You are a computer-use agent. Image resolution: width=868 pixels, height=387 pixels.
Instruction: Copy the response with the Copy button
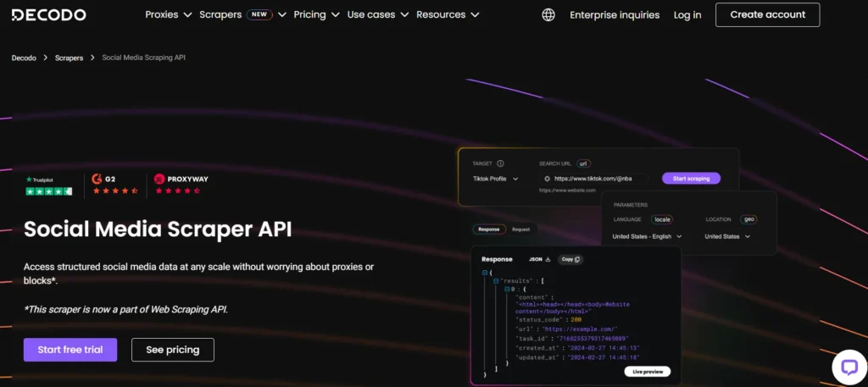(x=570, y=259)
